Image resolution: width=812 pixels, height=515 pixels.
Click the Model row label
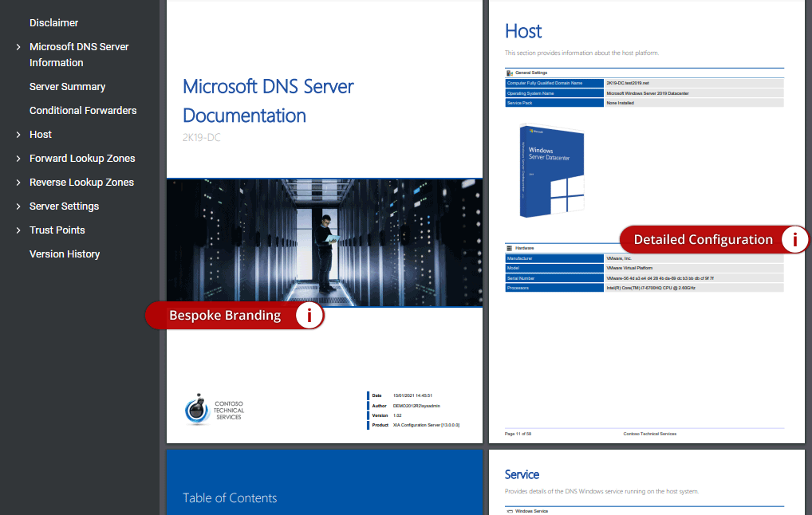coord(554,268)
